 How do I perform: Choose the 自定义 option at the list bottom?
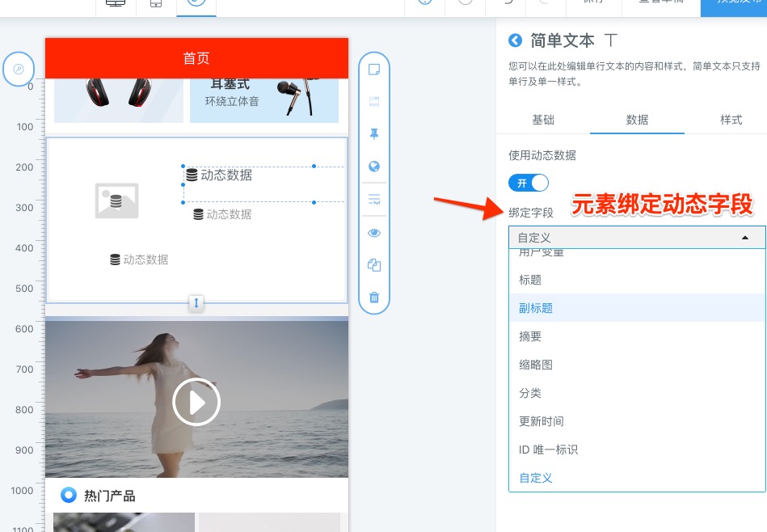[638, 478]
